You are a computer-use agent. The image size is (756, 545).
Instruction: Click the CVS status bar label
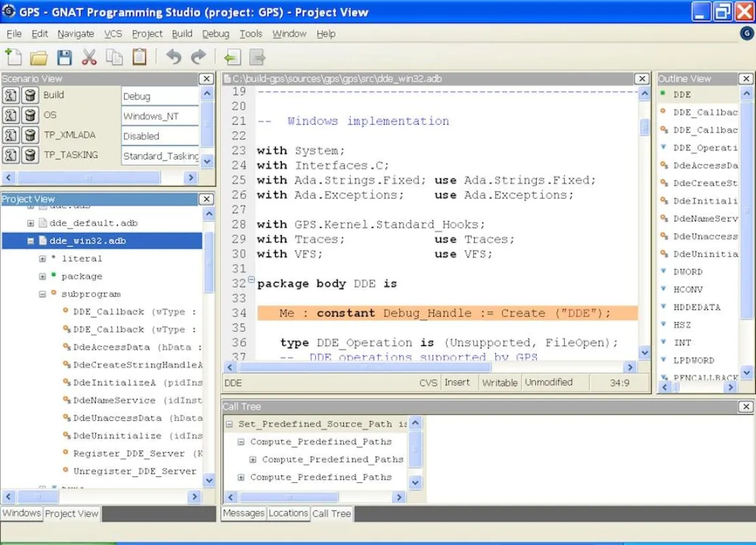(428, 382)
